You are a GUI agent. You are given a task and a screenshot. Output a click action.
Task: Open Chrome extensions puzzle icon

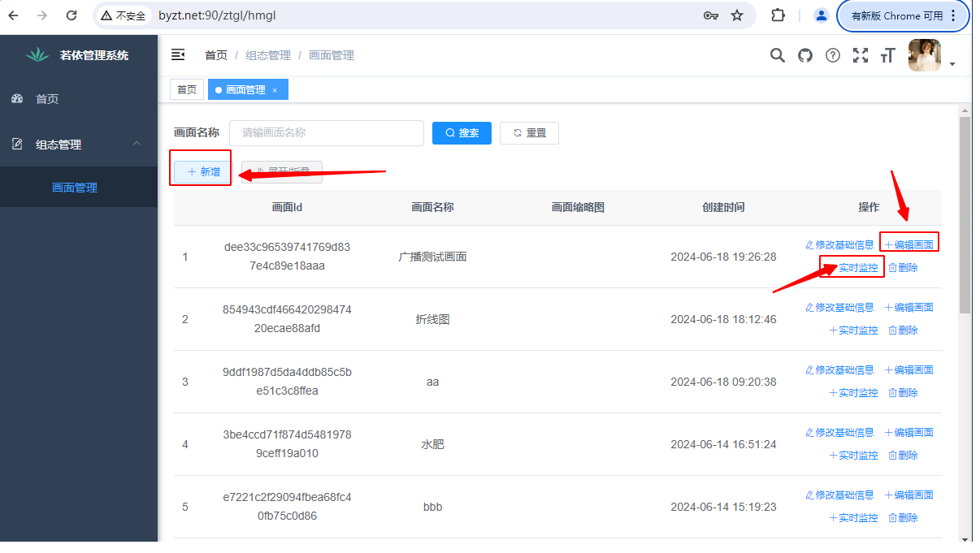coord(778,15)
